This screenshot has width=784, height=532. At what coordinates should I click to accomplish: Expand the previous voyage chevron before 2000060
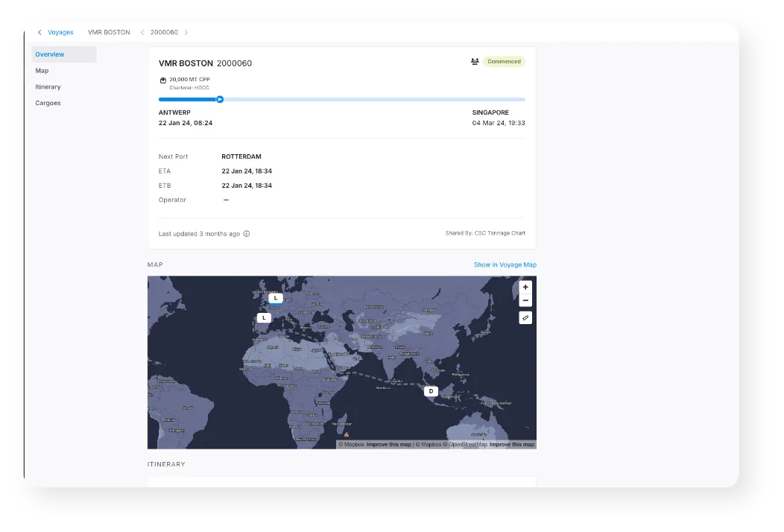point(142,32)
